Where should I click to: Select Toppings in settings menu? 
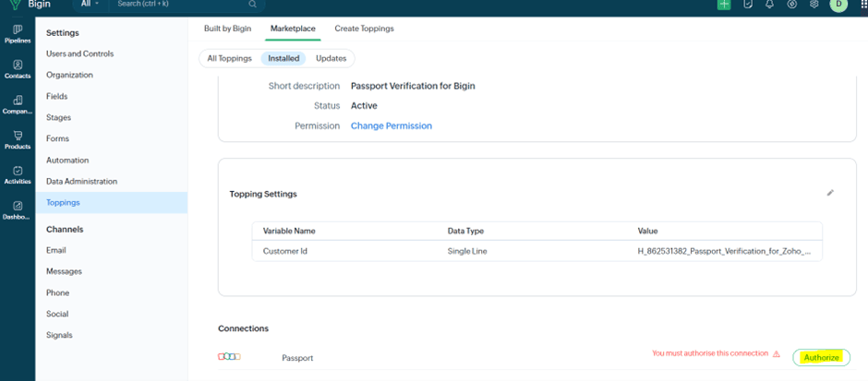coord(111,202)
